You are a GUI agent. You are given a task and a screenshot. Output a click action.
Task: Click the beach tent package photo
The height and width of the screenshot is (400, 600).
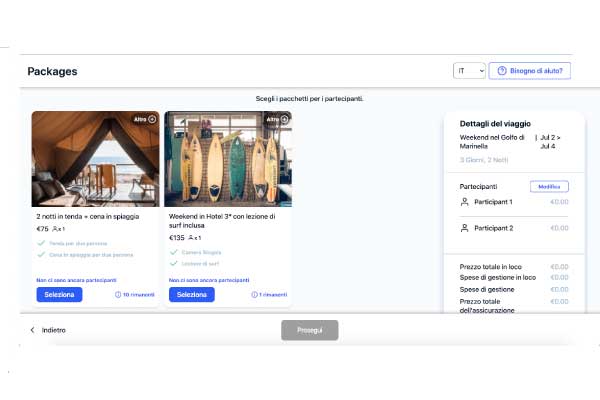pyautogui.click(x=95, y=158)
